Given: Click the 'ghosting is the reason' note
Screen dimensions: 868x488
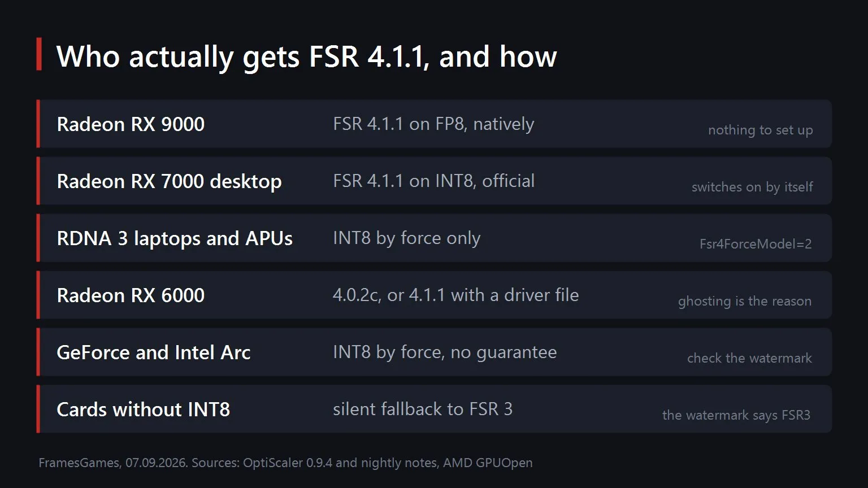Looking at the screenshot, I should pos(745,301).
